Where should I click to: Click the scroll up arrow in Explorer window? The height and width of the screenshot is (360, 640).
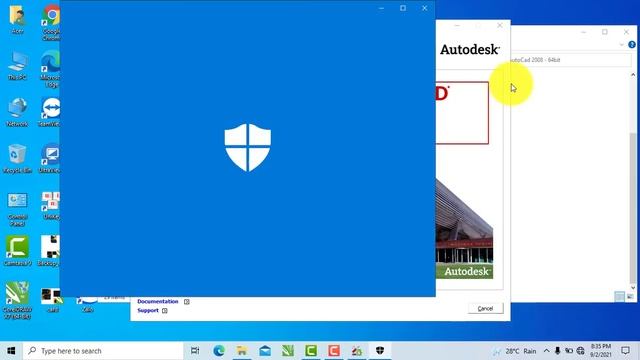[x=633, y=75]
